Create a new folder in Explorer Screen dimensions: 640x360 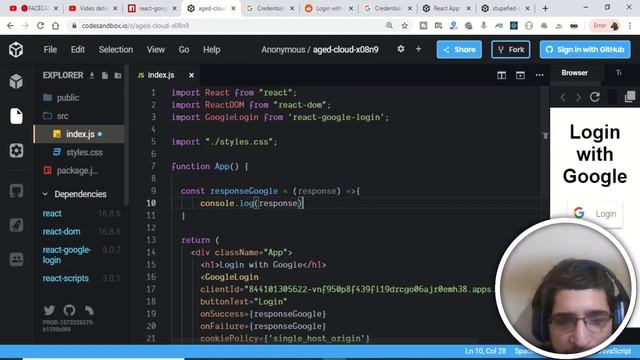[118, 76]
